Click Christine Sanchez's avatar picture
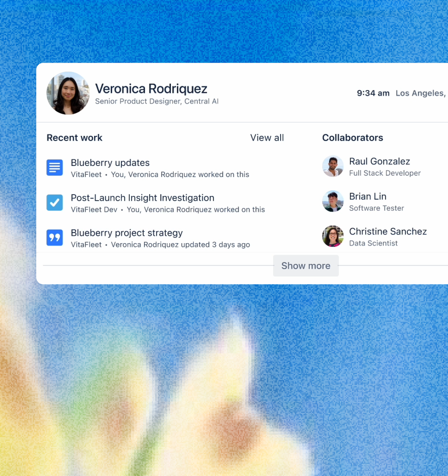 click(333, 236)
